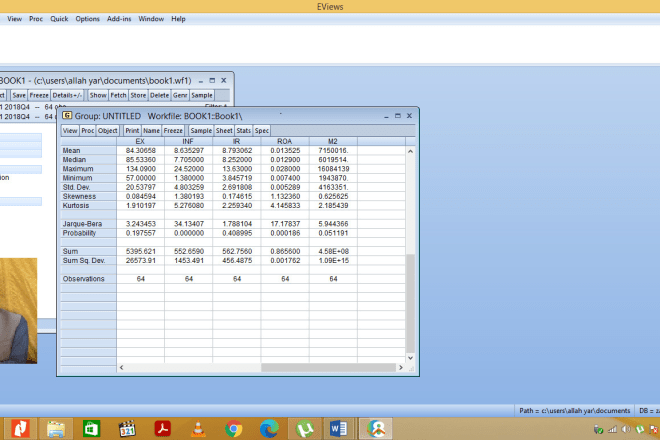Click INF Jarque-Bera value 34.13407

pyautogui.click(x=189, y=224)
